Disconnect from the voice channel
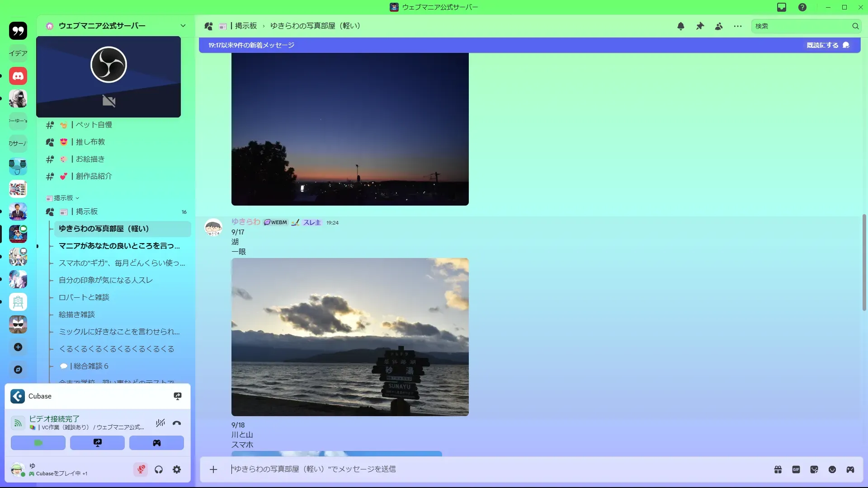The image size is (868, 488). pos(177,423)
